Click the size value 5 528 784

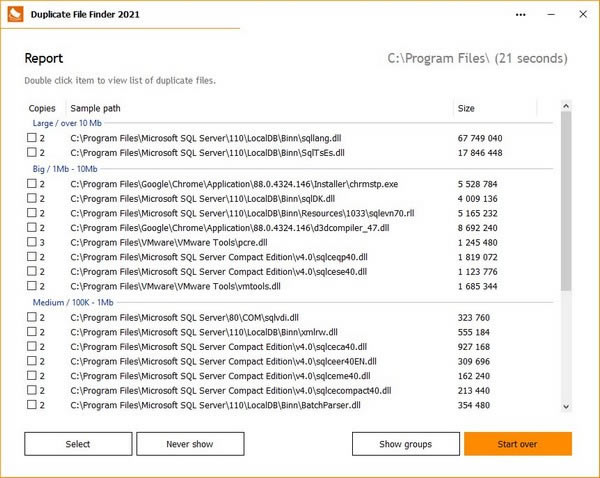pyautogui.click(x=478, y=184)
